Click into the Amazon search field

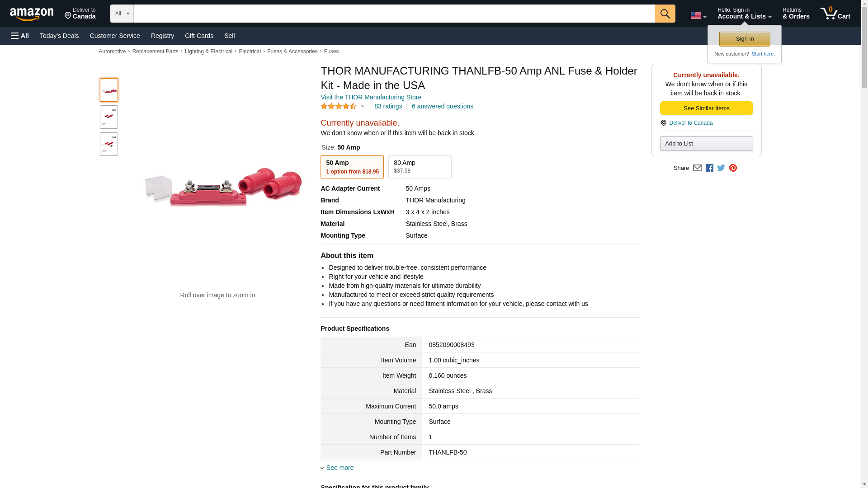[x=394, y=14]
